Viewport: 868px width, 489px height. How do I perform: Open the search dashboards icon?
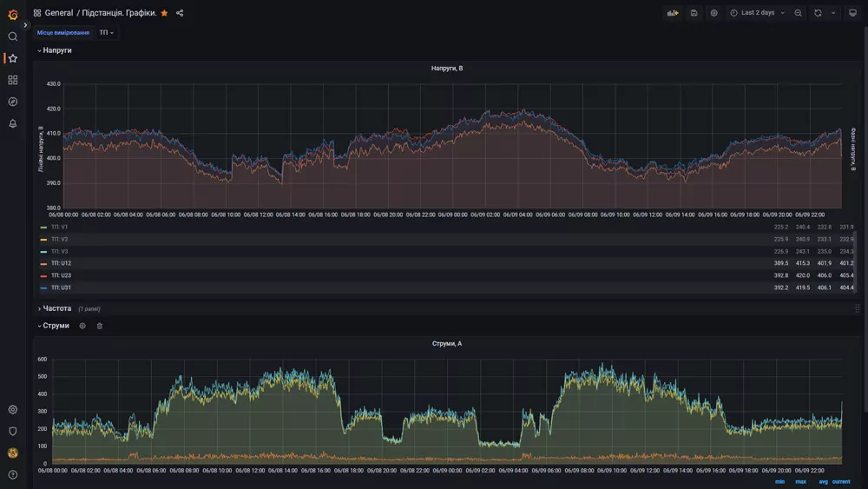click(13, 36)
